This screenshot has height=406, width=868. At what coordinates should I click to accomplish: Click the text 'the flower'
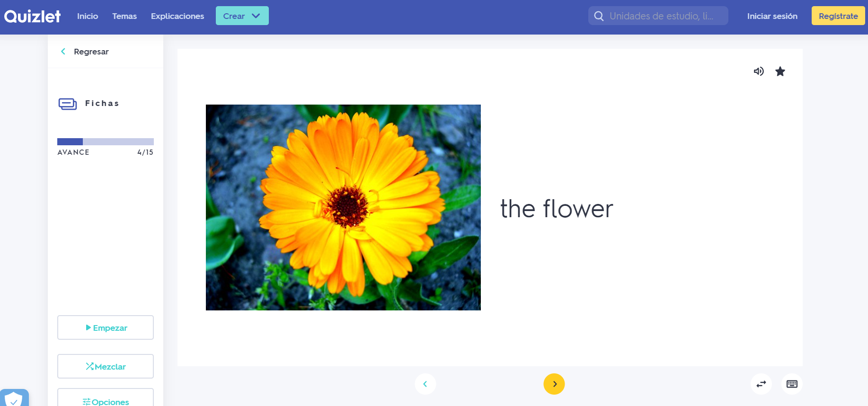click(x=557, y=209)
